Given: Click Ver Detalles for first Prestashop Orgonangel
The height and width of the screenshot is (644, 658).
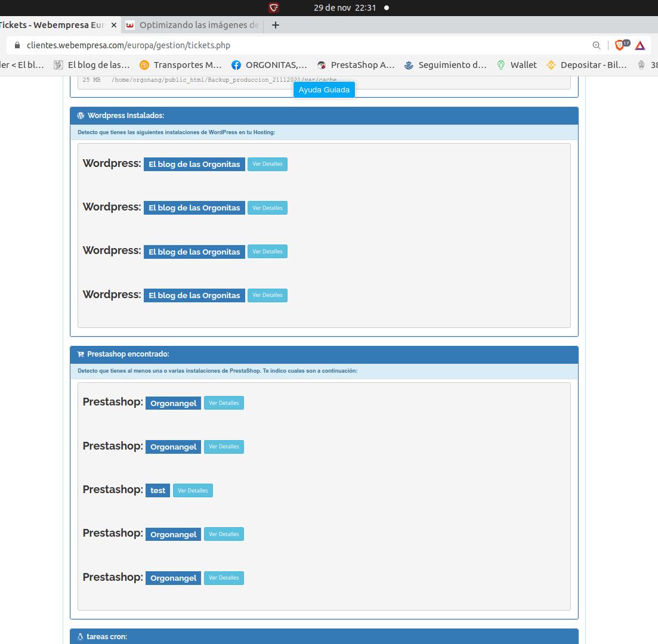Looking at the screenshot, I should tap(224, 403).
